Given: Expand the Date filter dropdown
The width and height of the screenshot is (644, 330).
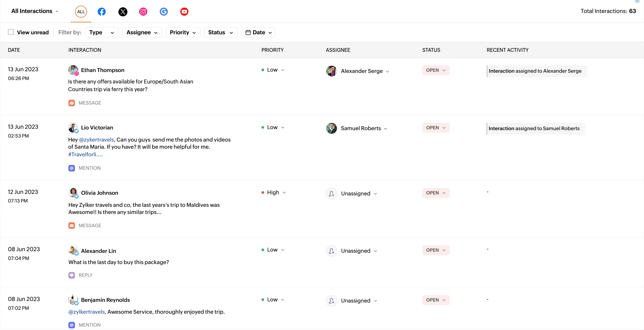Looking at the screenshot, I should point(258,32).
